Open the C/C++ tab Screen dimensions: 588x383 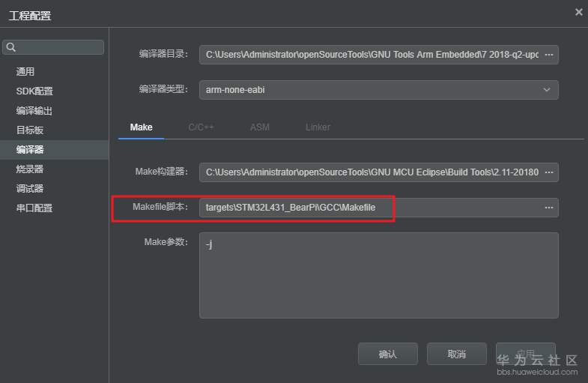point(201,127)
